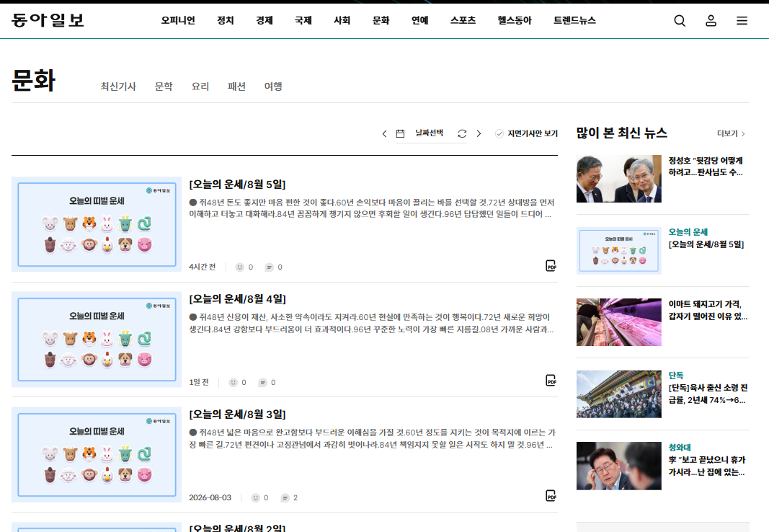Open 경제 in top navigation

265,21
